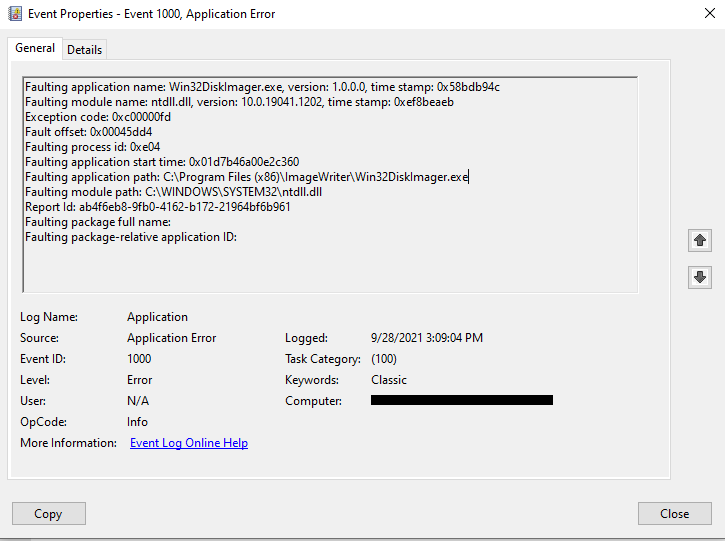The width and height of the screenshot is (725, 541).
Task: Click the Log Name value Application
Action: click(x=157, y=317)
